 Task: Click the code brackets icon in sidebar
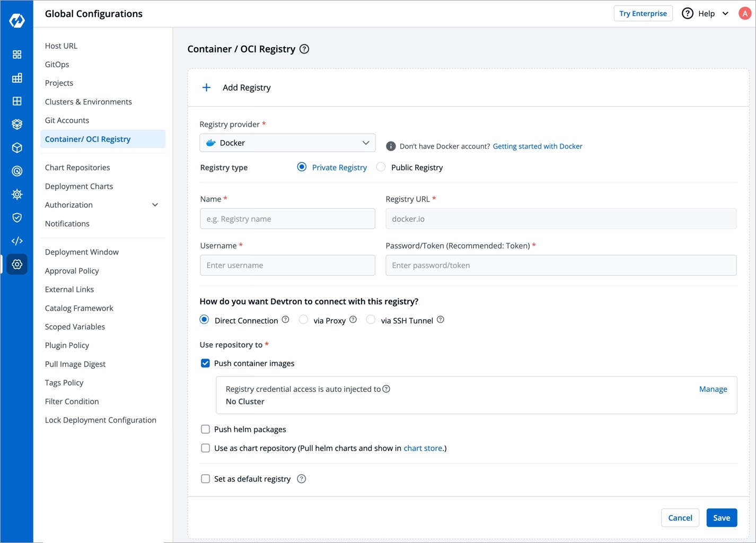click(x=17, y=241)
